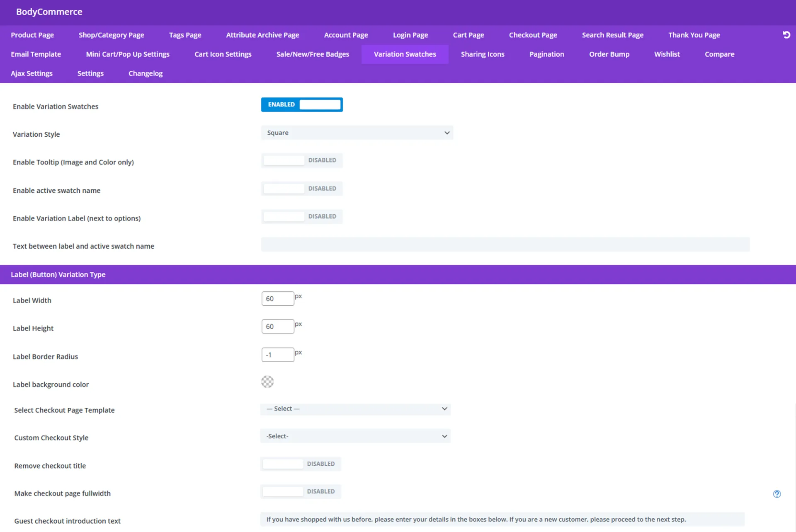Select the Compare tab
The image size is (796, 532).
[719, 54]
